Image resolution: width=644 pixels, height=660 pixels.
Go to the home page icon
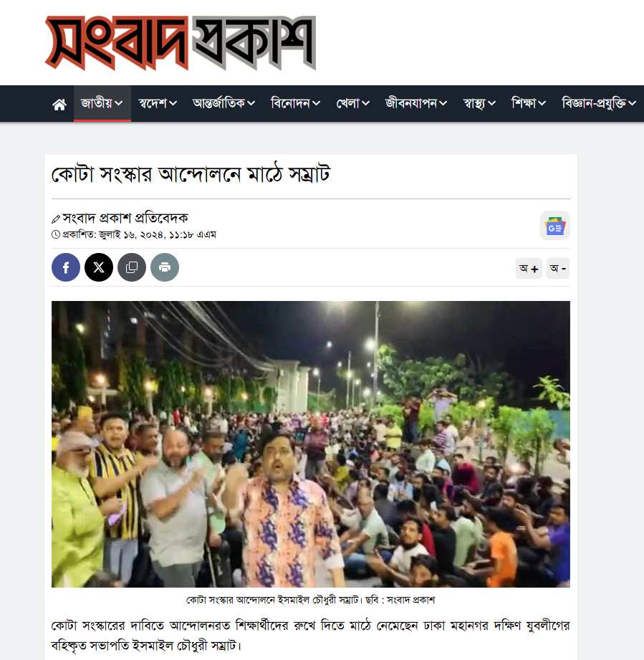pos(59,104)
